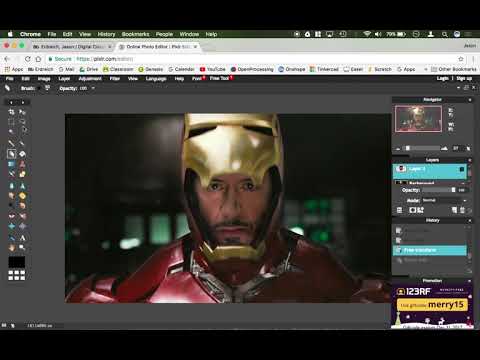This screenshot has height=360, width=480.
Task: Select the Blur tool
Action: (12, 186)
